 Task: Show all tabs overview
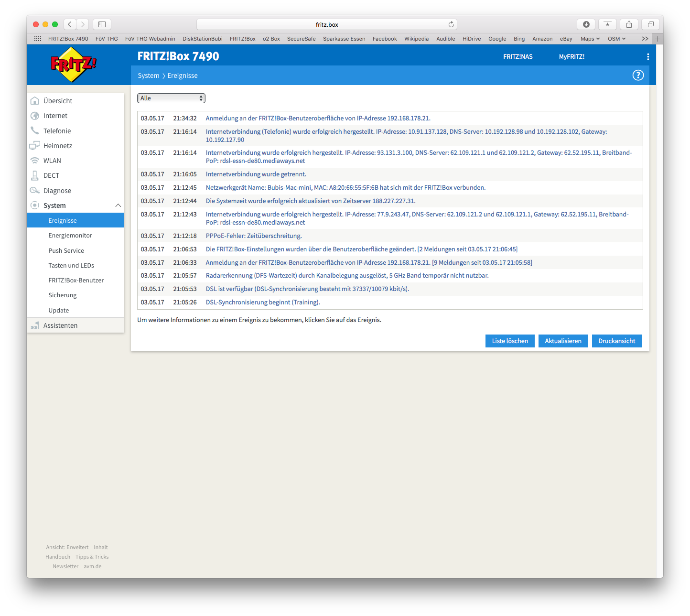click(650, 24)
